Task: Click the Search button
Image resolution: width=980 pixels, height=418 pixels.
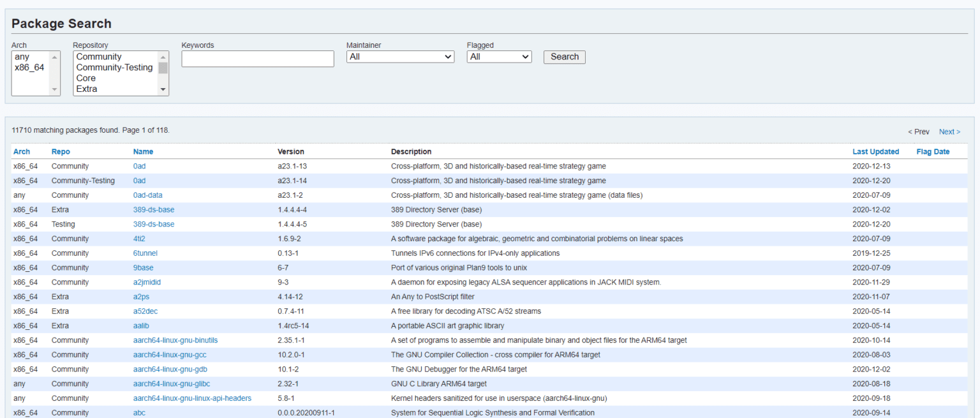Action: coord(564,57)
